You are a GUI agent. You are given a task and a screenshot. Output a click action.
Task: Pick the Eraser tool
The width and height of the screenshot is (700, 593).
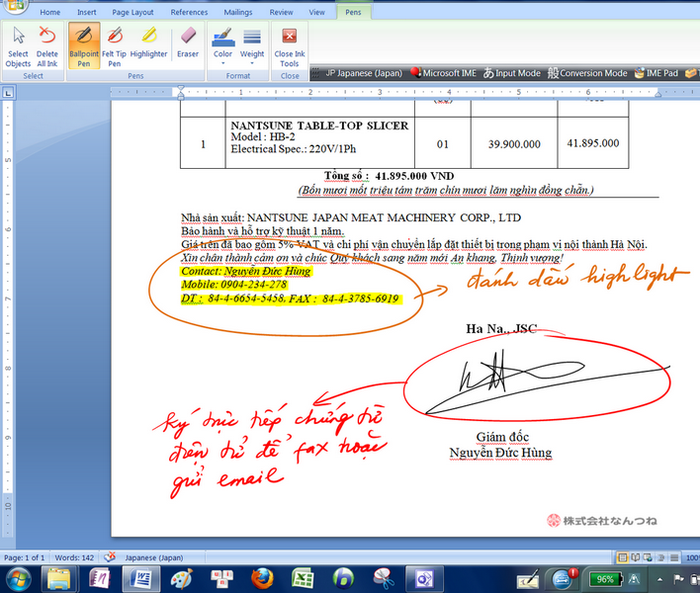point(188,43)
